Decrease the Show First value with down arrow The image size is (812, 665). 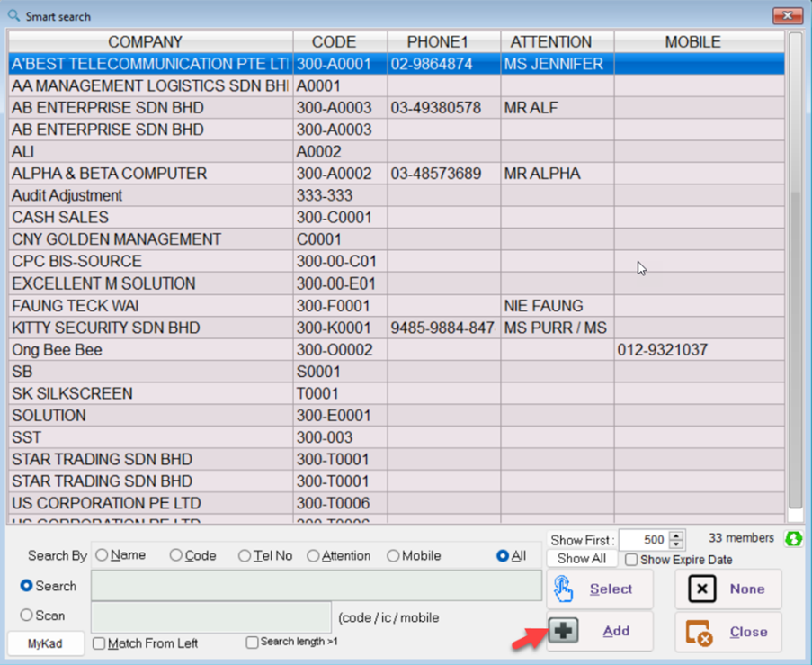[676, 545]
